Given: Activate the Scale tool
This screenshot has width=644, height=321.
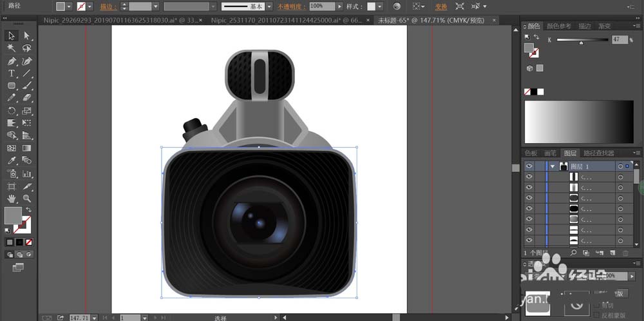Looking at the screenshot, I should [x=27, y=111].
